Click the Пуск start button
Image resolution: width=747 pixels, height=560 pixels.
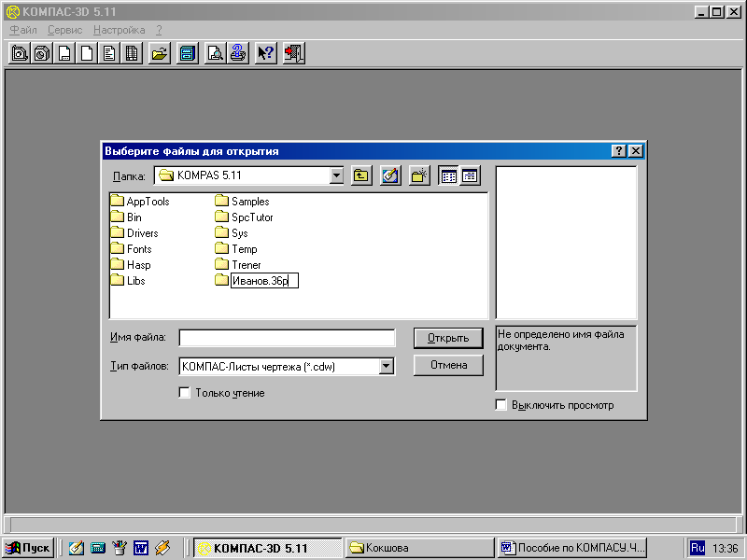[x=28, y=548]
